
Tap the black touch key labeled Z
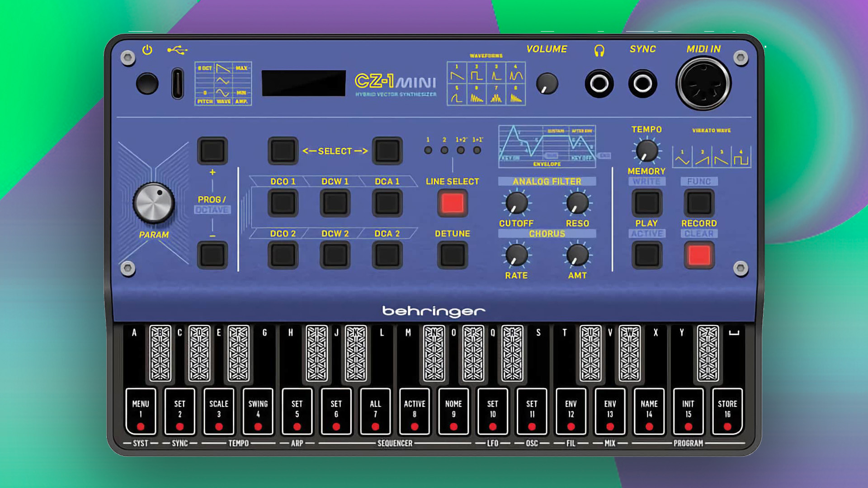tap(708, 353)
